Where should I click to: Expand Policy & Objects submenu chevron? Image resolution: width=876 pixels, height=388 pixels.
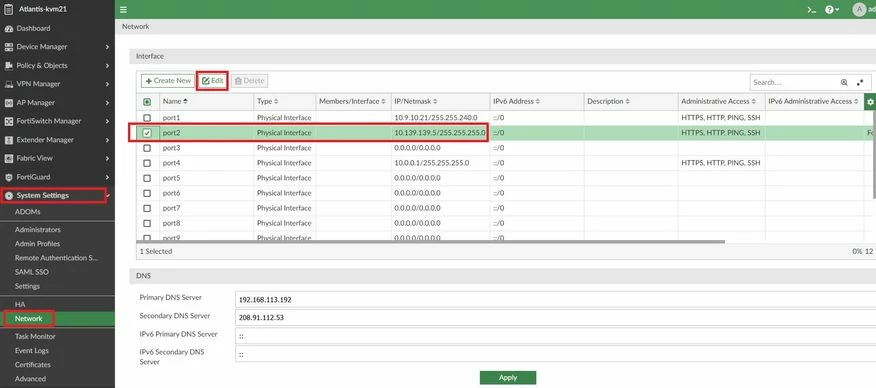pyautogui.click(x=107, y=65)
